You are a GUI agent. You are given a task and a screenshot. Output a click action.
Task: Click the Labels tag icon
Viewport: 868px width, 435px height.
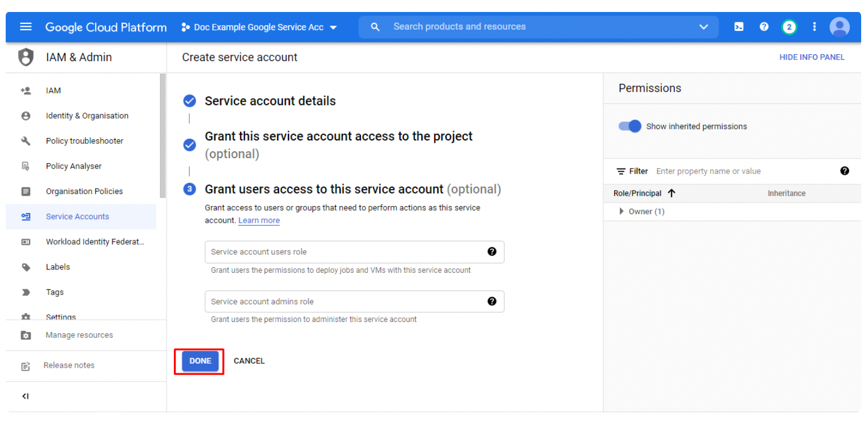(26, 267)
